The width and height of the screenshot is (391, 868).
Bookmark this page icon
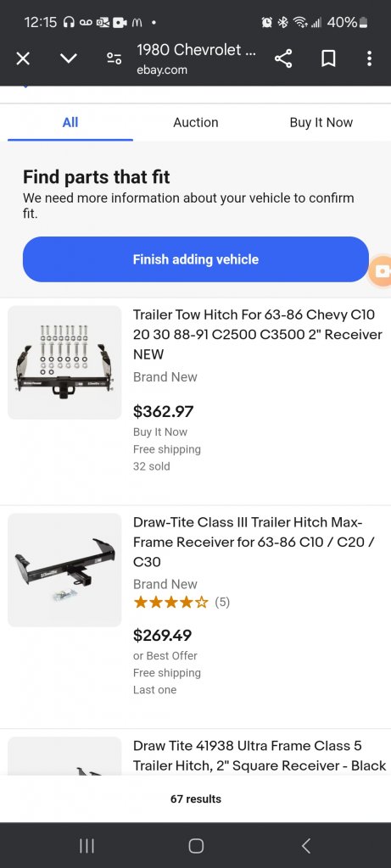pos(328,58)
